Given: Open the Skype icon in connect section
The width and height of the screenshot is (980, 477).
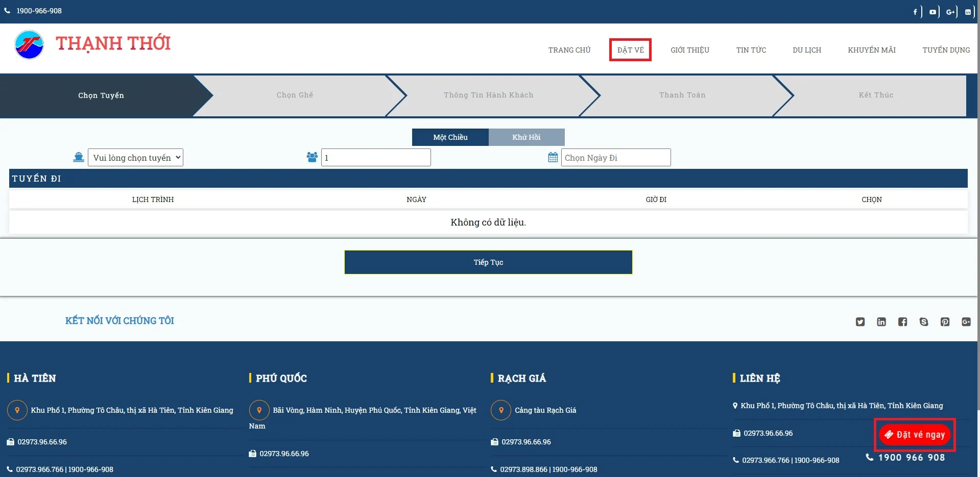Looking at the screenshot, I should point(924,322).
